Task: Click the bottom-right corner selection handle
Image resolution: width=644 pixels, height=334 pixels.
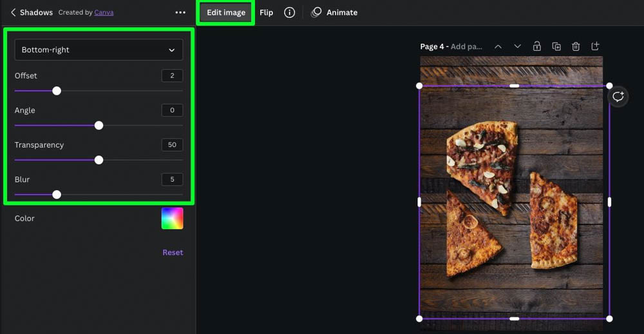Action: pos(609,319)
